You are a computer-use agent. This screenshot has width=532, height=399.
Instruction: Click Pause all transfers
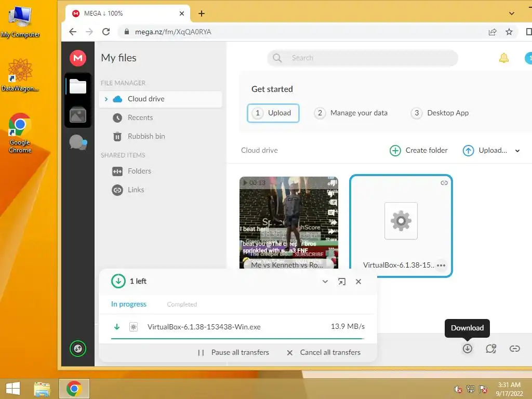click(x=233, y=353)
